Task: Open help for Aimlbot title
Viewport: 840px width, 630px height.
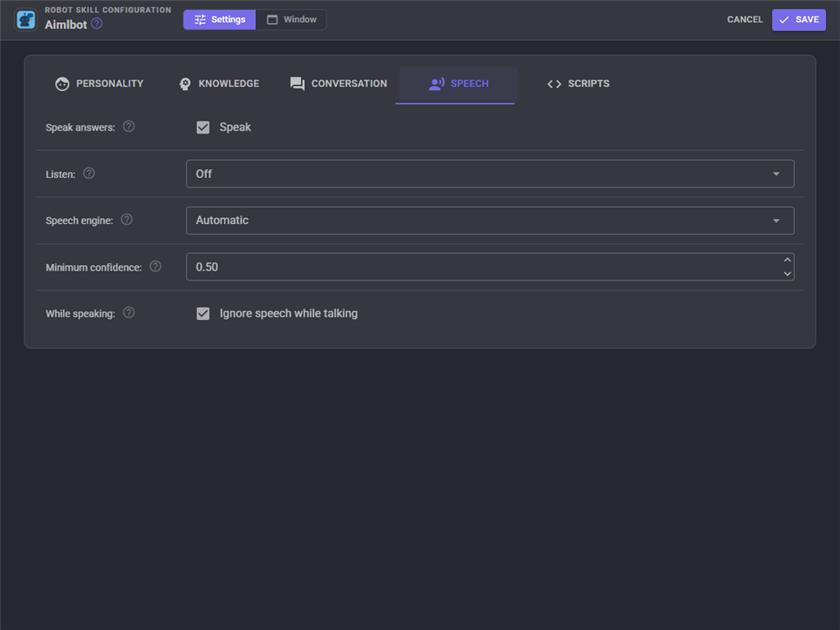Action: (97, 24)
